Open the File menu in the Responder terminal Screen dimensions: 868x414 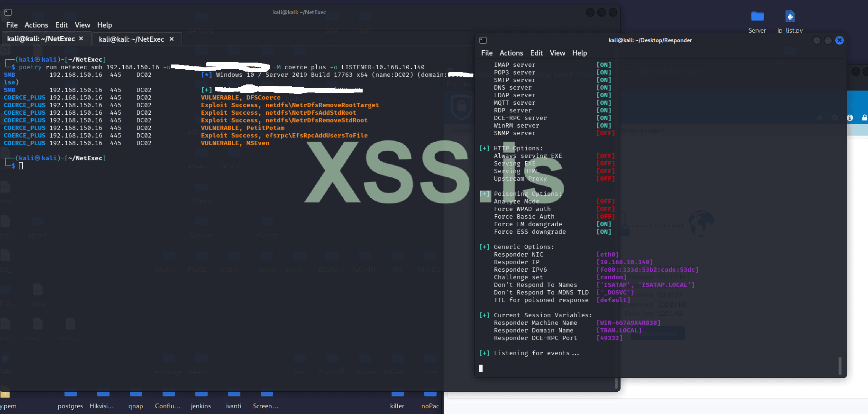[487, 53]
